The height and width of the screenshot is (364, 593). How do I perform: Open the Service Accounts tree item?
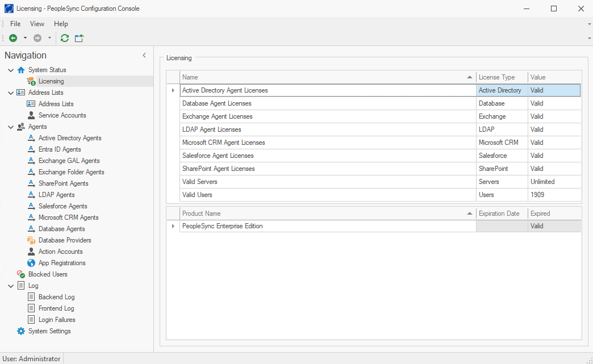62,115
